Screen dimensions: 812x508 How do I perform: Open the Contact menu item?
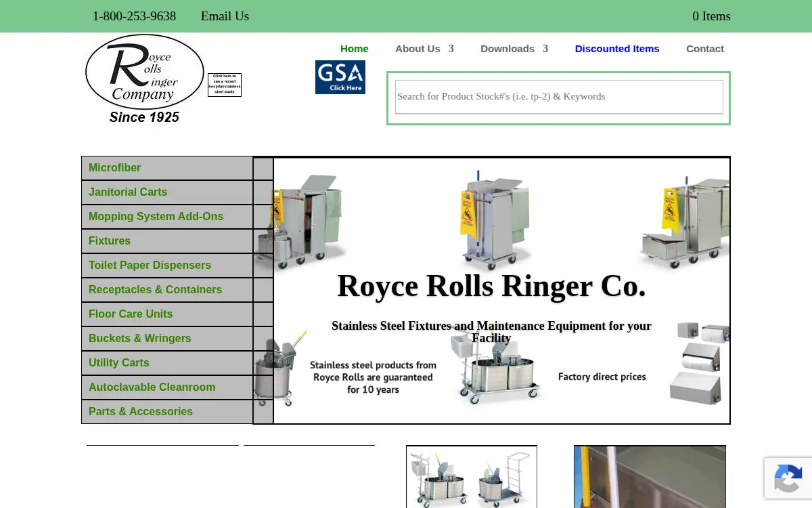pos(705,49)
